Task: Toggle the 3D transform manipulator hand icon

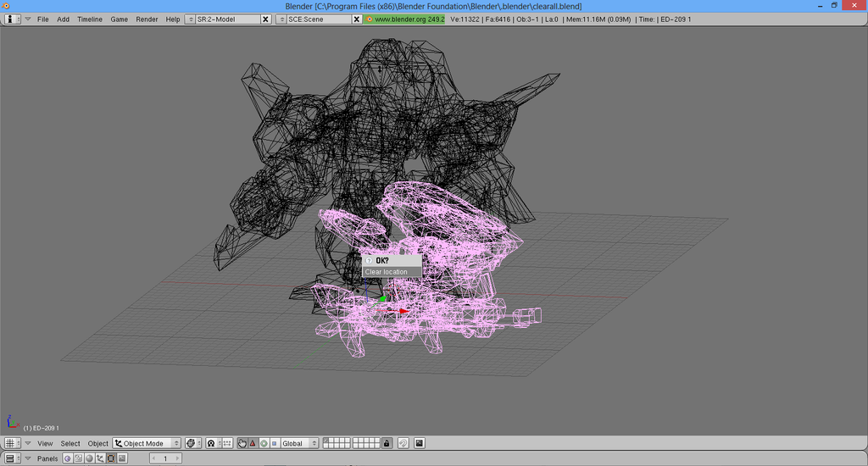Action: [x=242, y=443]
